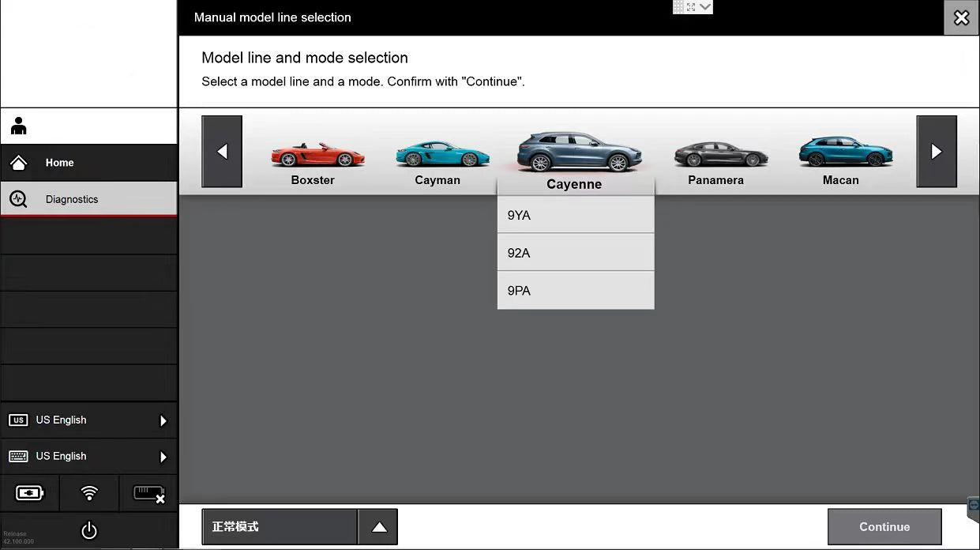Screen dimensions: 980x550
Task: Expand US English keyboard layout menu
Action: [x=163, y=457]
